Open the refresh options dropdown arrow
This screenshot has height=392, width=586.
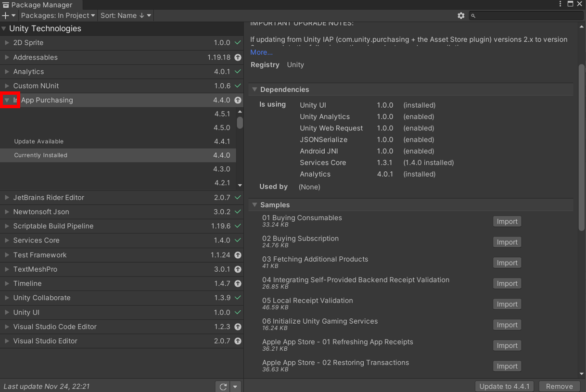click(x=235, y=386)
